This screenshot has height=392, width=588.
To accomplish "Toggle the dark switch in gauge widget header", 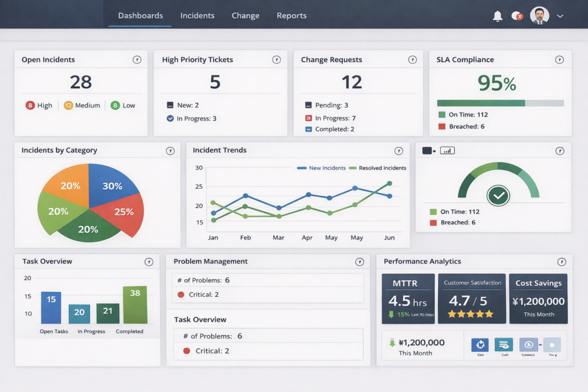I will pyautogui.click(x=428, y=150).
